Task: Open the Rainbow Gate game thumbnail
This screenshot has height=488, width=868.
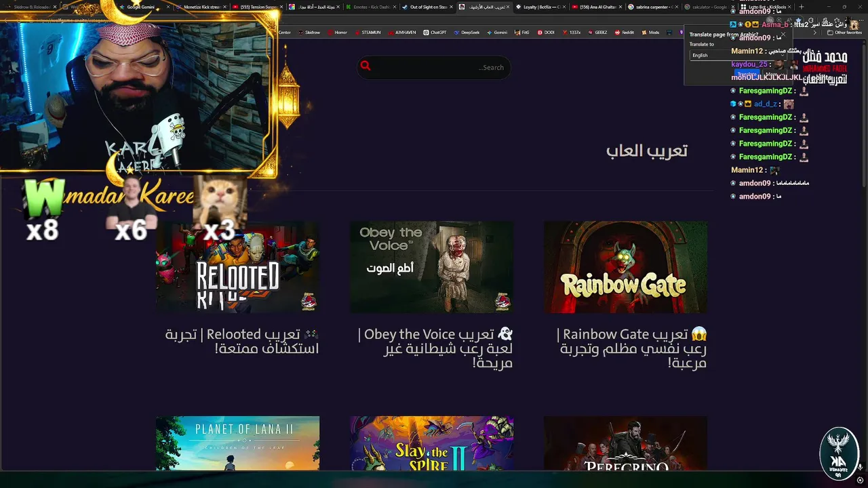Action: tap(625, 267)
